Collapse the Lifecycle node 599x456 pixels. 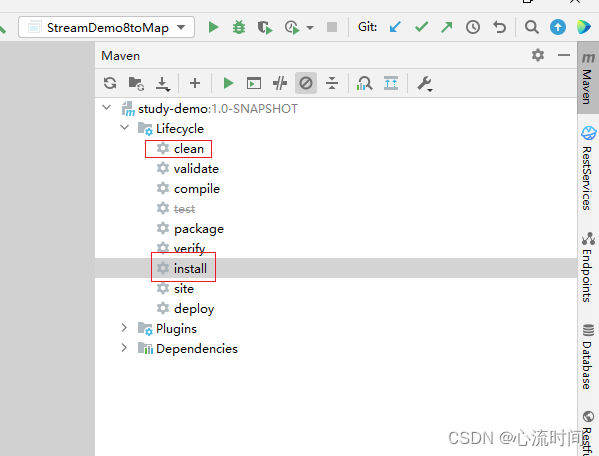tap(125, 128)
